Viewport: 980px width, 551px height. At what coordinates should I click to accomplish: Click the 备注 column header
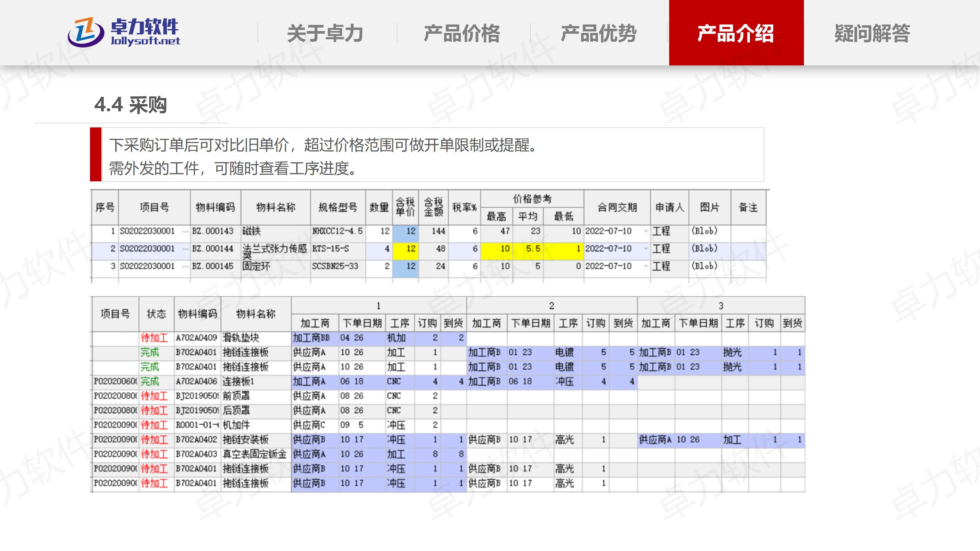(748, 207)
